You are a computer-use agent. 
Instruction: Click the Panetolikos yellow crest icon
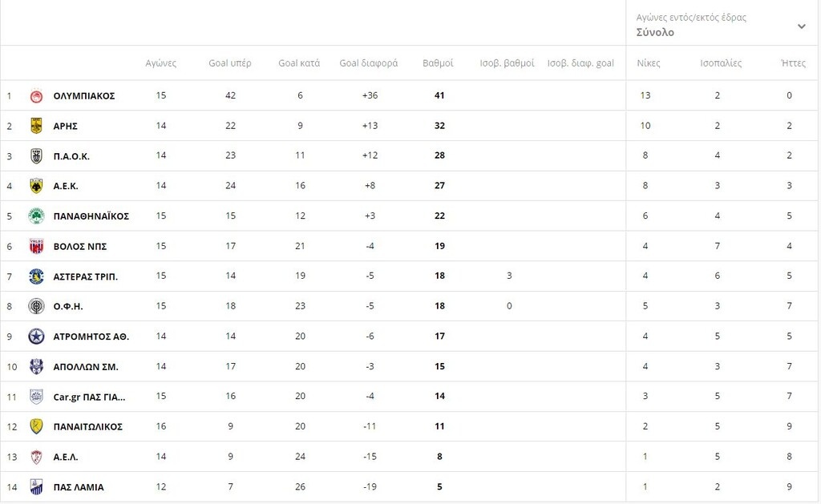(x=36, y=426)
